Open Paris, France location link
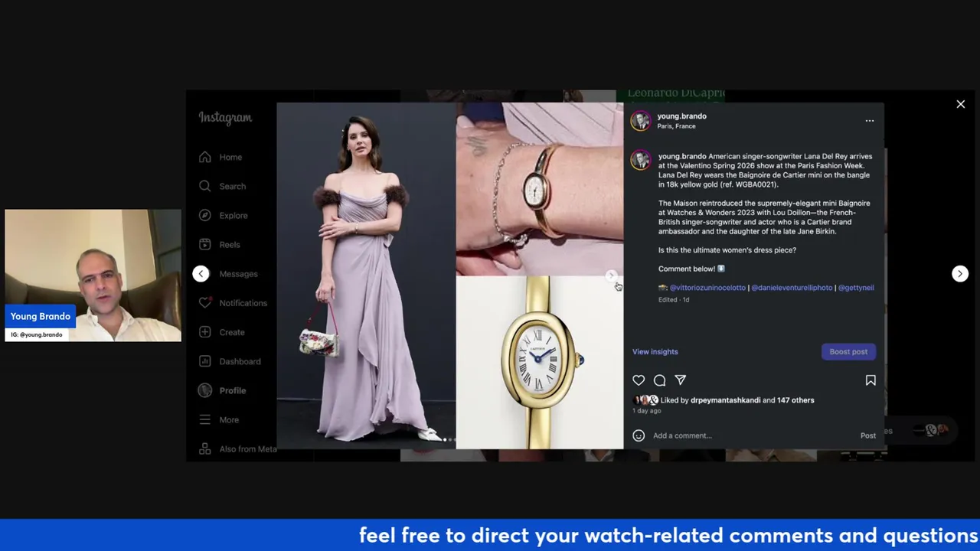This screenshot has width=980, height=551. click(676, 126)
